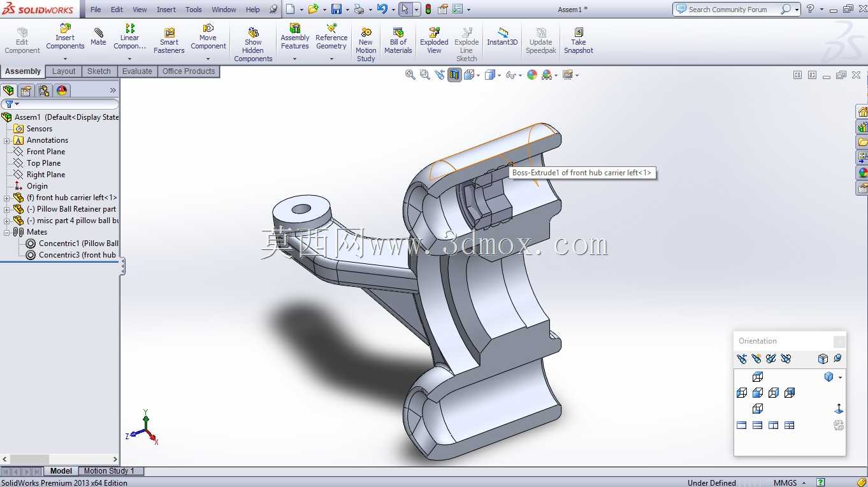Save the assembly with the disk icon

[336, 9]
